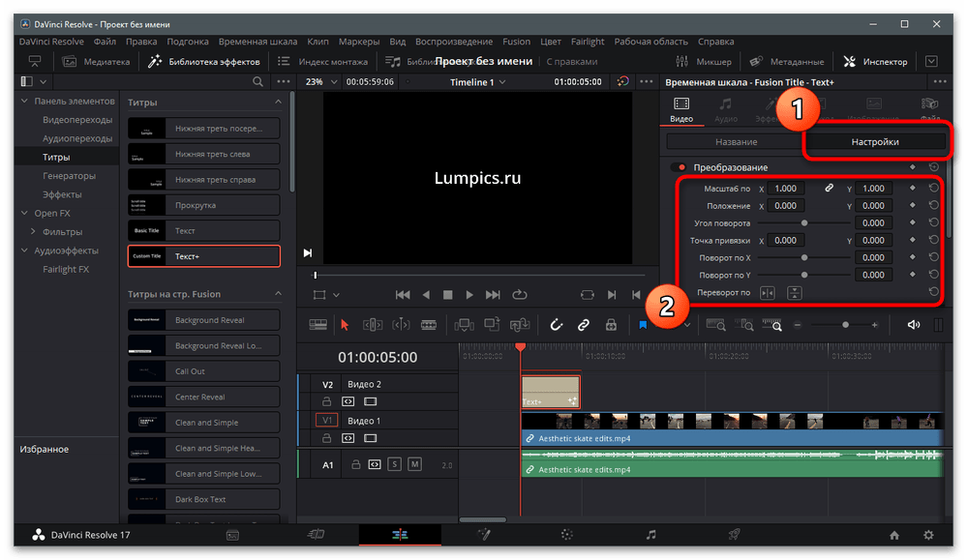Screen dimensions: 967x560
Task: Adjust the Угол поворота slider handle
Action: click(804, 223)
